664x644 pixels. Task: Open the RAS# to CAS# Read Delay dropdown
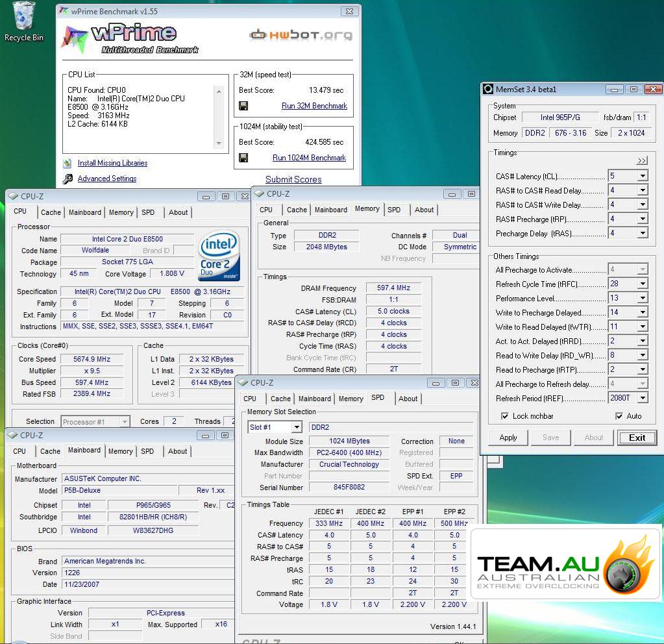tap(643, 190)
